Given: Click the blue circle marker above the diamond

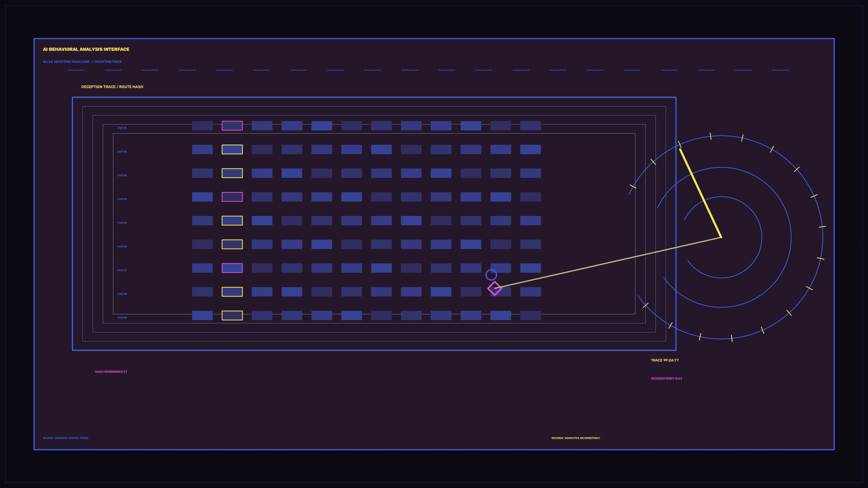Looking at the screenshot, I should pyautogui.click(x=491, y=275).
